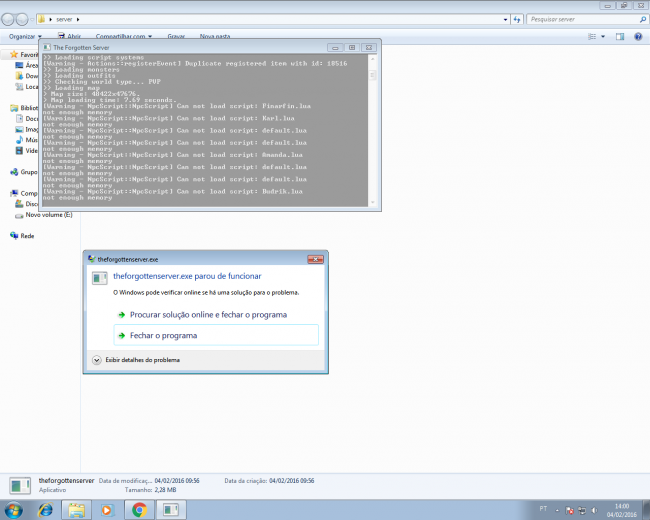Click Nova pasta toolbar button

tap(215, 36)
